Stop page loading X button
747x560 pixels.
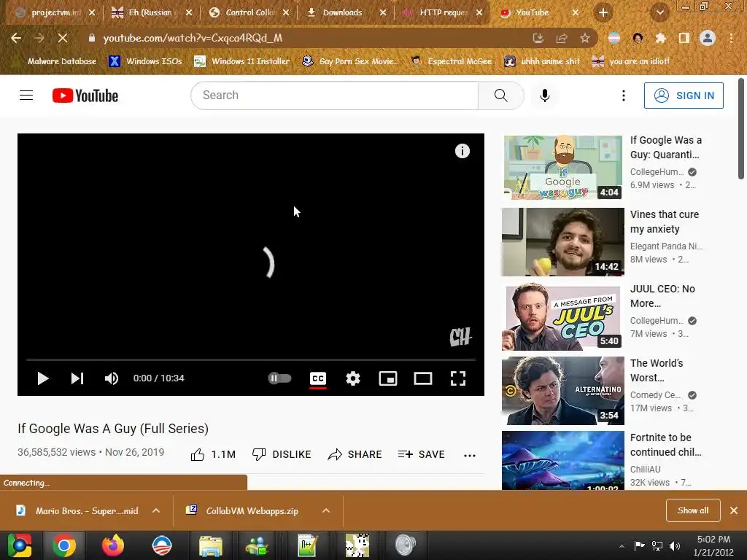(x=63, y=38)
